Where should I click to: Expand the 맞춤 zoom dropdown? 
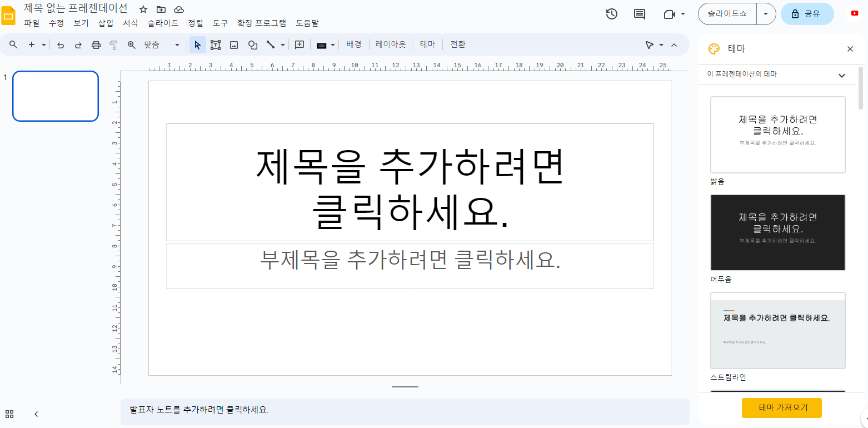(177, 44)
